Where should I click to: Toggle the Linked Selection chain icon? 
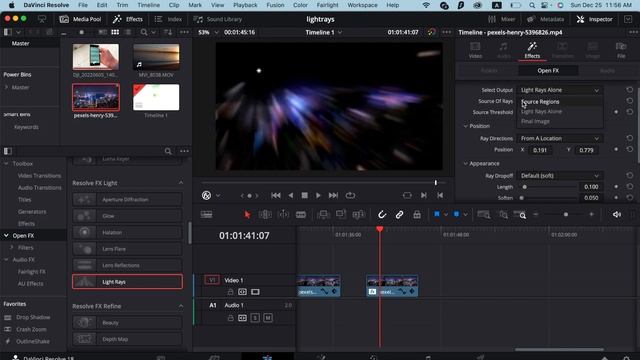pos(399,215)
